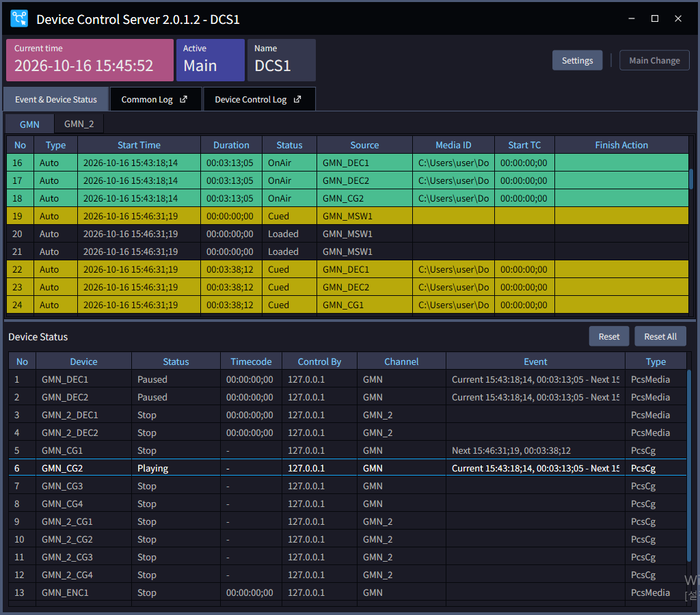Click the Reset button
Image resolution: width=700 pixels, height=615 pixels.
[608, 336]
